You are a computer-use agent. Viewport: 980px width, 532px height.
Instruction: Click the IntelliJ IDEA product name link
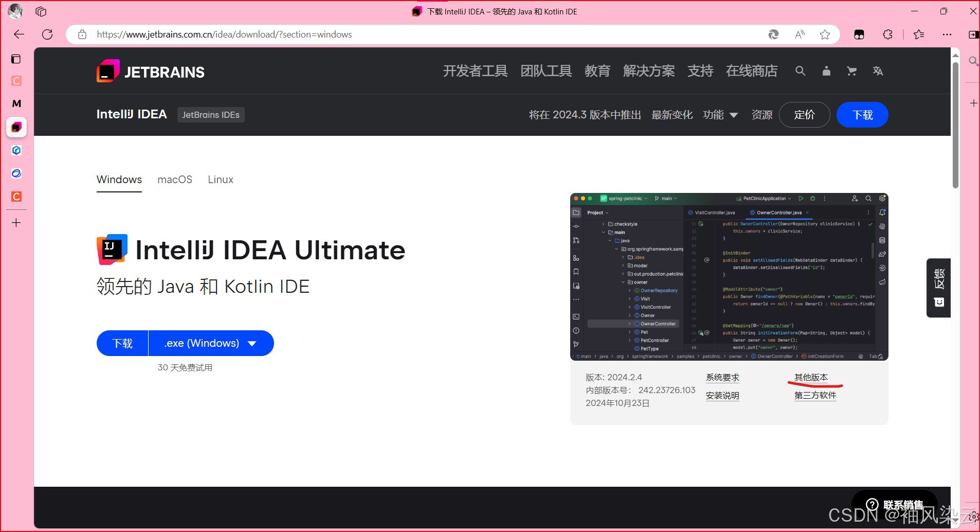(132, 114)
